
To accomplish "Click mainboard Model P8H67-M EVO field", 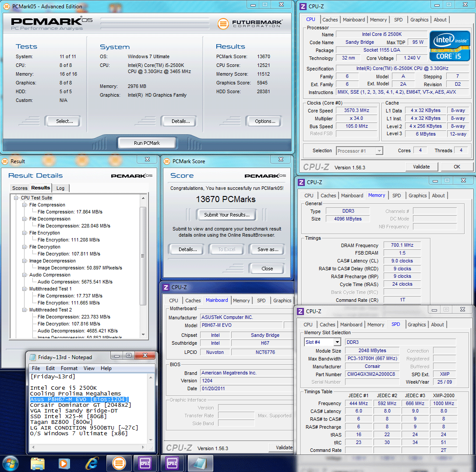I will 242,325.
